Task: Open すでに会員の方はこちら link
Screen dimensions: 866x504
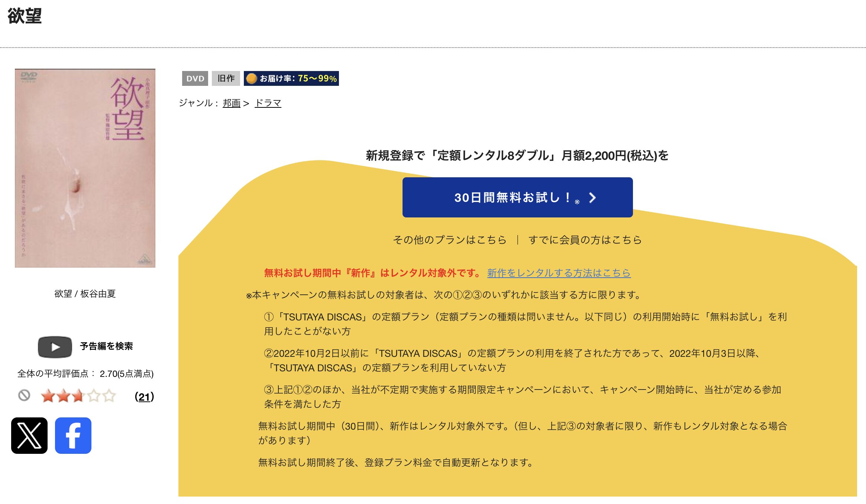Action: point(585,240)
